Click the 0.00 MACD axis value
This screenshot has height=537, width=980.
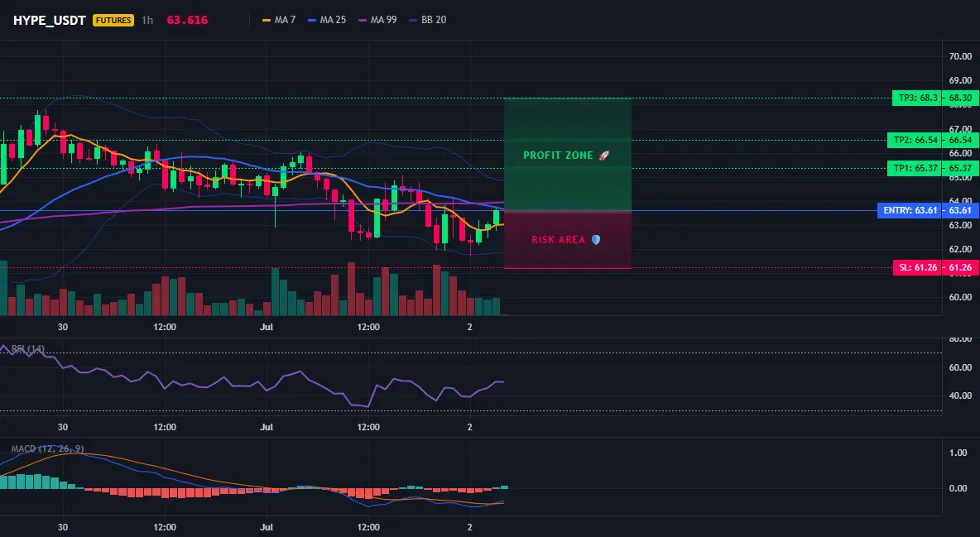[958, 488]
